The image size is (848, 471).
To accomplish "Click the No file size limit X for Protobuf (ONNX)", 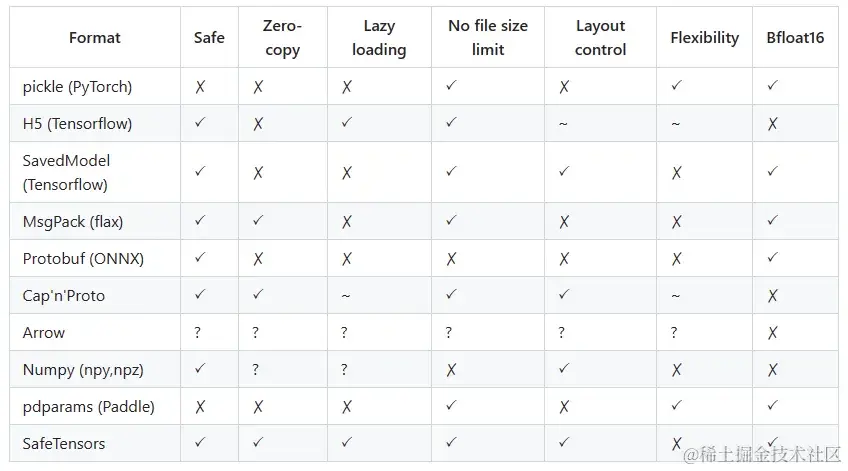I will [451, 259].
